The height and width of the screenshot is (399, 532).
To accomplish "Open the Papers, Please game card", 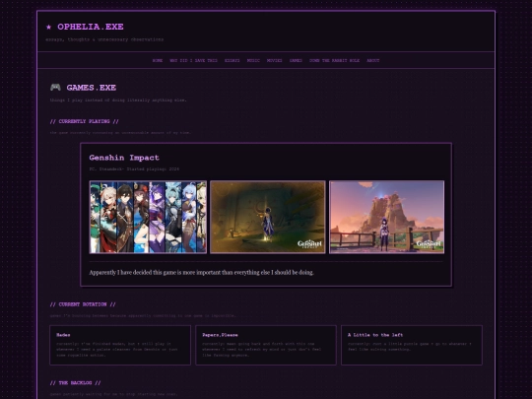I will click(x=266, y=346).
